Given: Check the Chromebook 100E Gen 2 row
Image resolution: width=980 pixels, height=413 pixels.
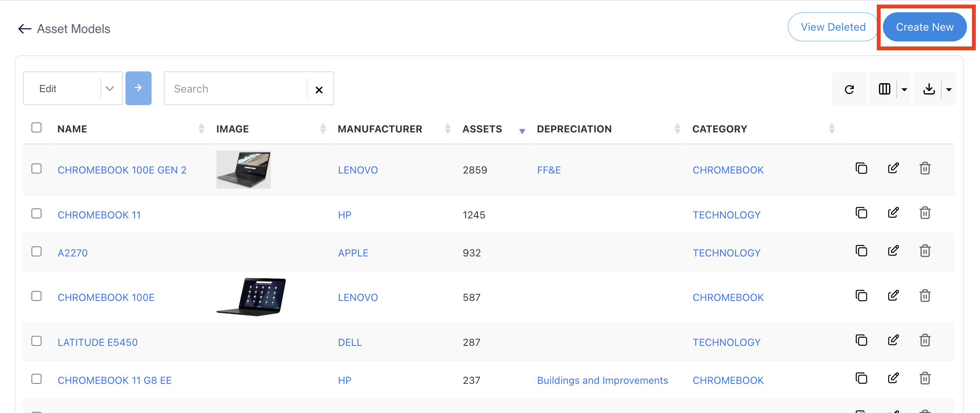Looking at the screenshot, I should pos(36,169).
